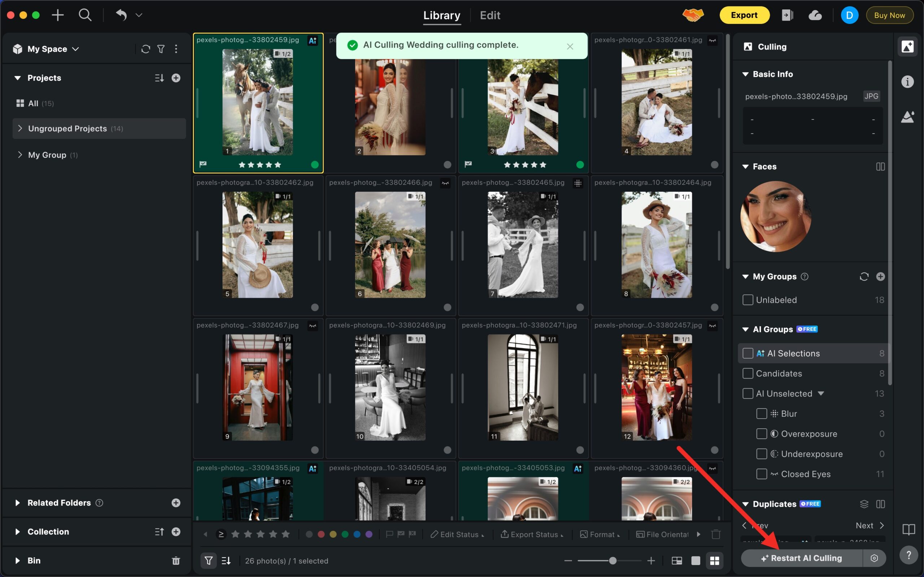Check the AI Selections checkbox

coord(748,353)
